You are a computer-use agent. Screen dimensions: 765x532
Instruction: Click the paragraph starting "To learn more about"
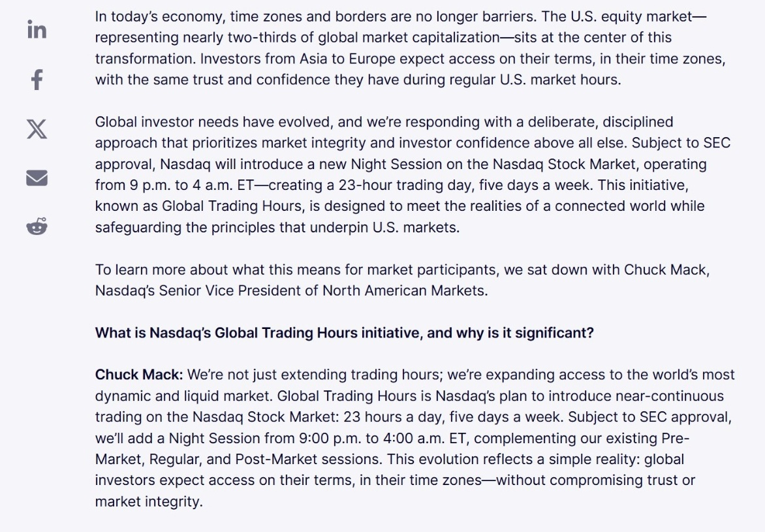403,280
